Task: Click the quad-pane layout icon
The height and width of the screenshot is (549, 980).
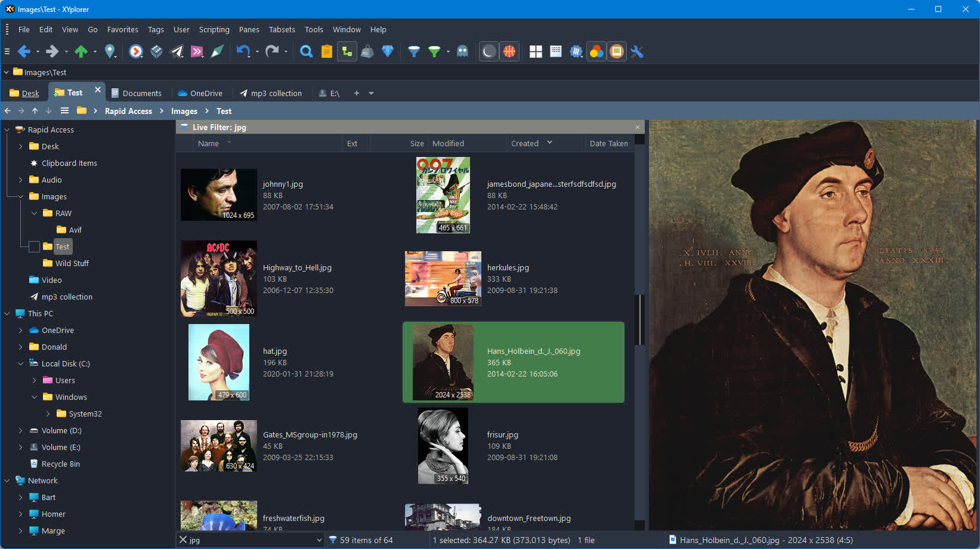Action: (536, 51)
